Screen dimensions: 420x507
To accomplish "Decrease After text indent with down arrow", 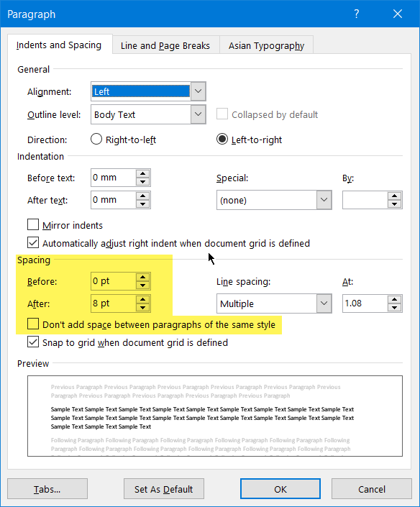I will 142,204.
